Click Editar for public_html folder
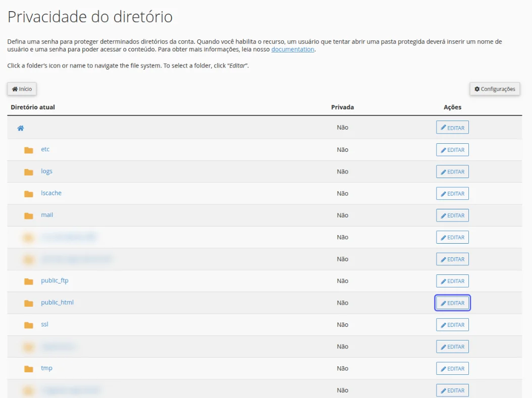 click(x=452, y=303)
